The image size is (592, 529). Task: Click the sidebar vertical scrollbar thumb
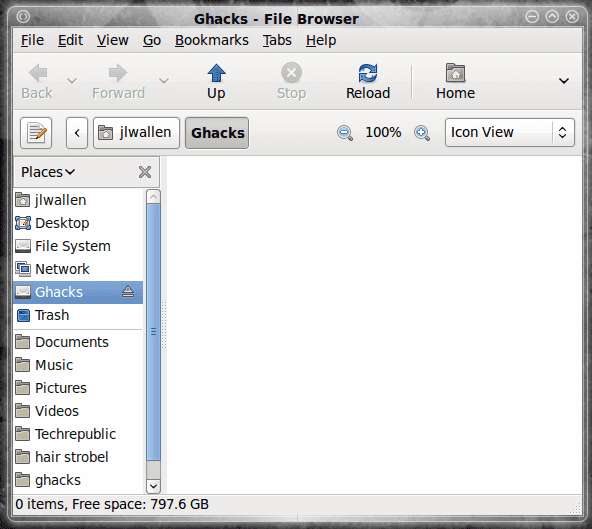[153, 332]
